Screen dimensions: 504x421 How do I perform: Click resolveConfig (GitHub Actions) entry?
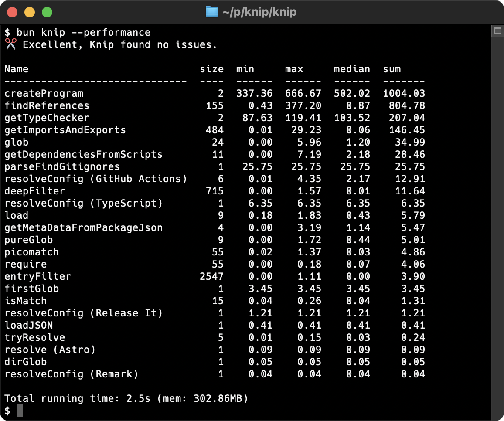coord(95,179)
